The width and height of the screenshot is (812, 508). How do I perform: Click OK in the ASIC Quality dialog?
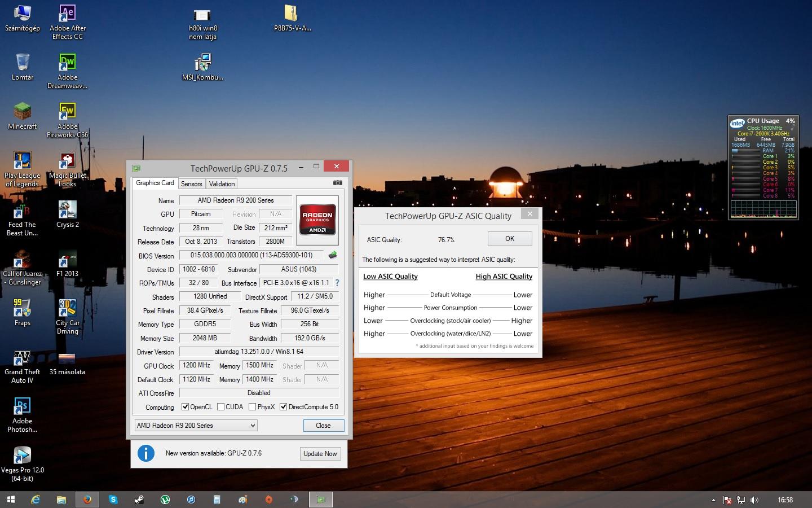click(x=510, y=239)
